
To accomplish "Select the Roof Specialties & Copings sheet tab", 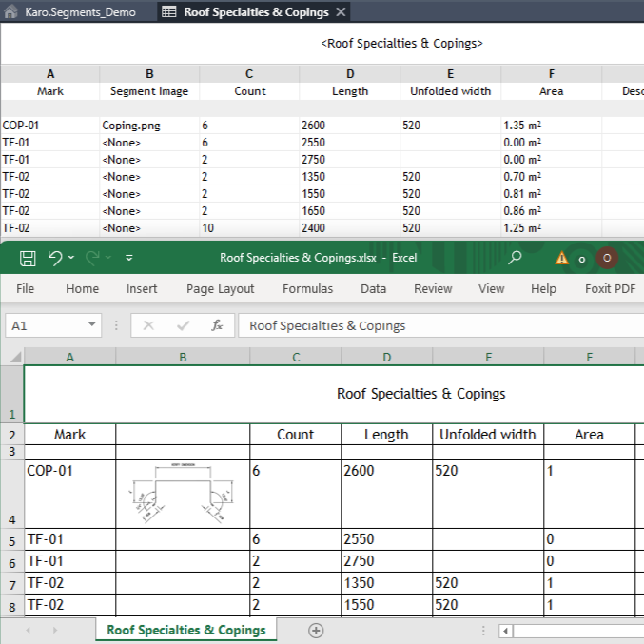I will 186,630.
